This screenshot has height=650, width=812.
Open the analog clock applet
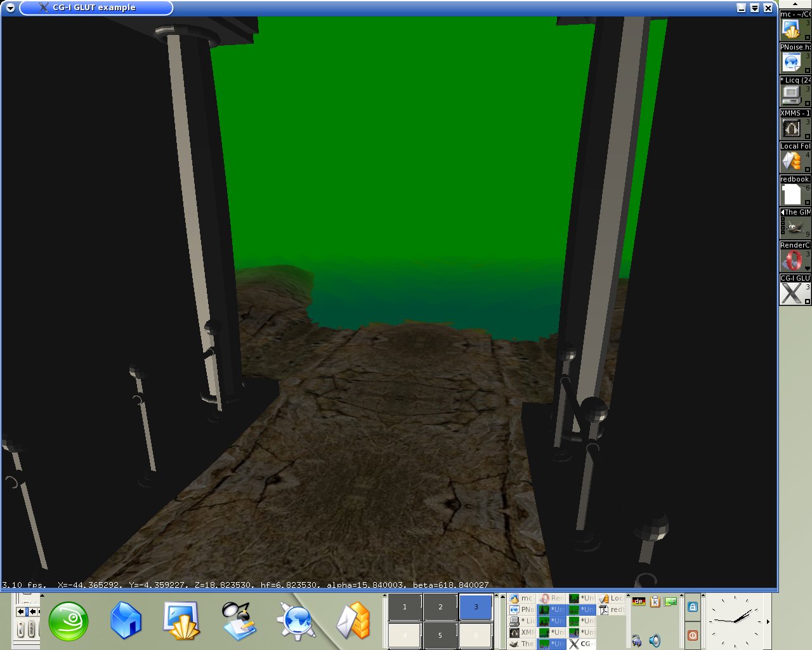[735, 621]
